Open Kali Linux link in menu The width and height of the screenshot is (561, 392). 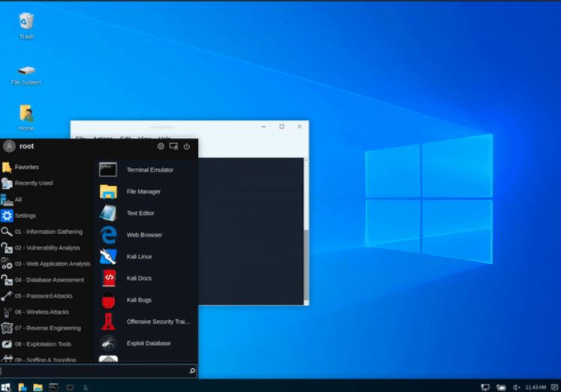coord(145,256)
